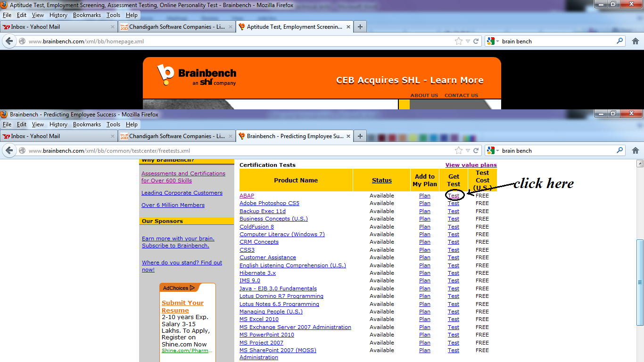
Task: Open a new tab beside the Aptitude Test tab
Action: 360,27
